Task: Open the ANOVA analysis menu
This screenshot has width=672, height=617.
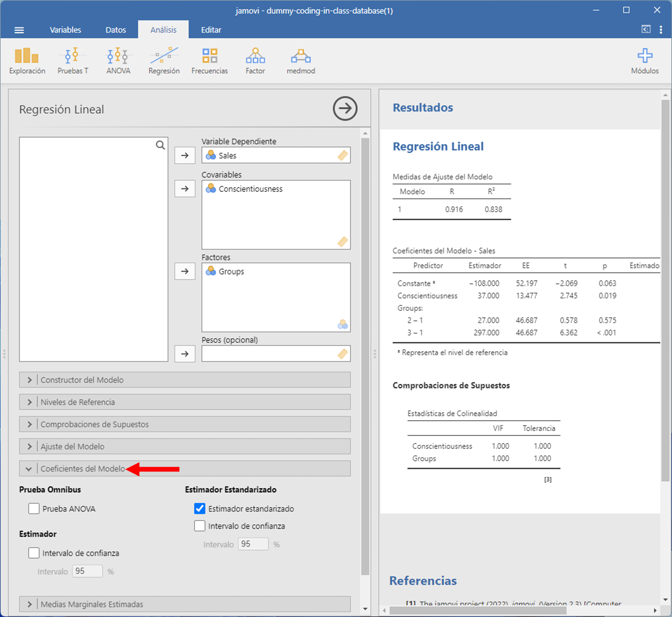Action: pyautogui.click(x=118, y=61)
